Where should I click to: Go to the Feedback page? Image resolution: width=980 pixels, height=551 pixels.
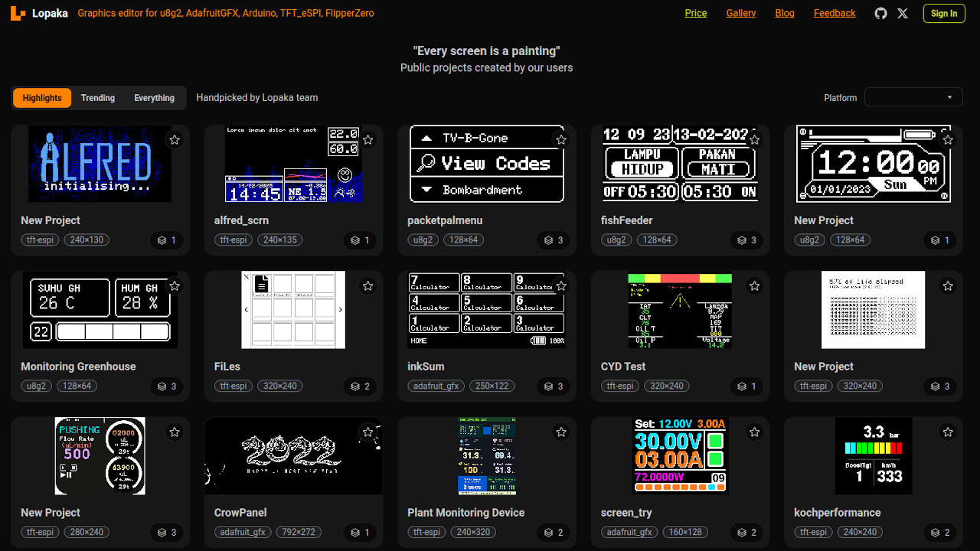(x=835, y=13)
